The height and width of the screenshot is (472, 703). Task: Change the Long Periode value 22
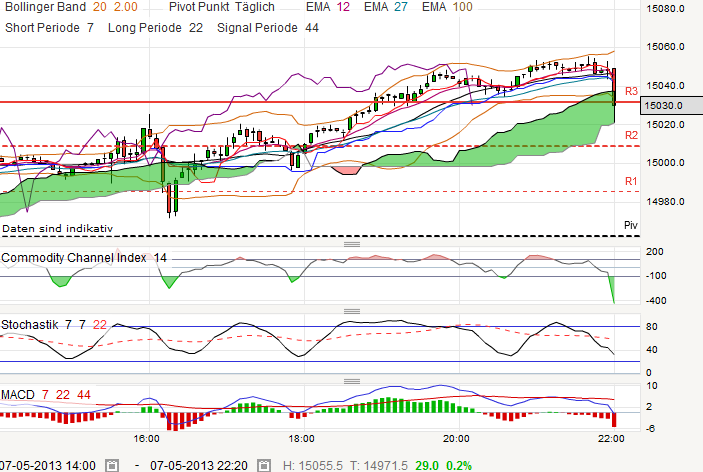(195, 28)
